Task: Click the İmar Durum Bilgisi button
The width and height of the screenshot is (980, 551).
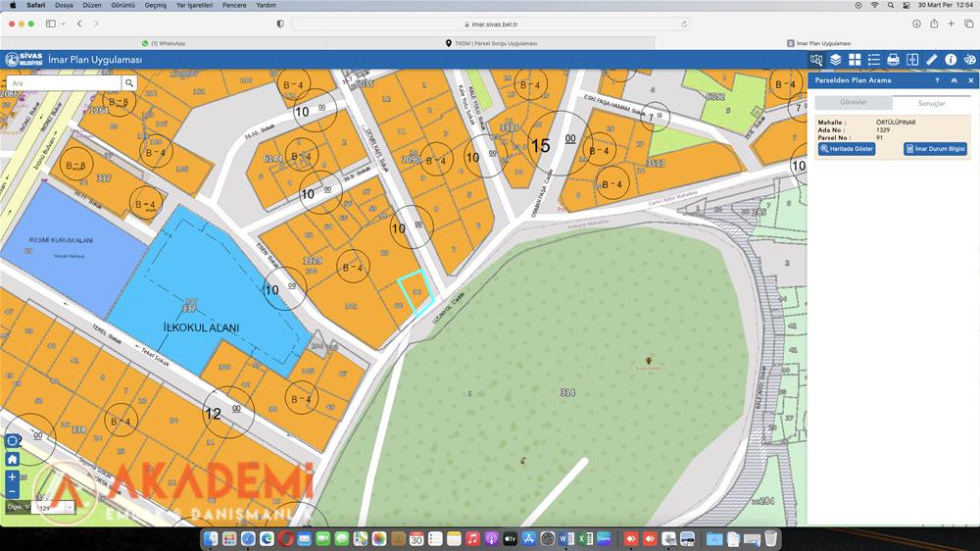Action: [935, 149]
